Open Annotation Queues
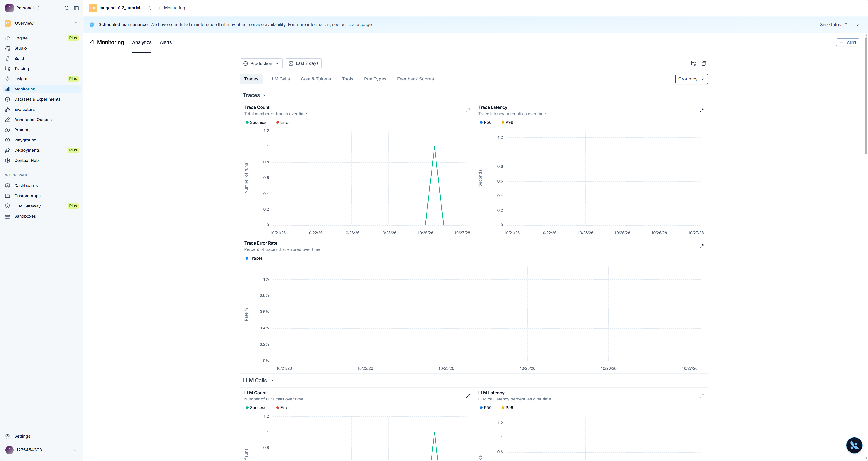868x461 pixels. point(42,120)
